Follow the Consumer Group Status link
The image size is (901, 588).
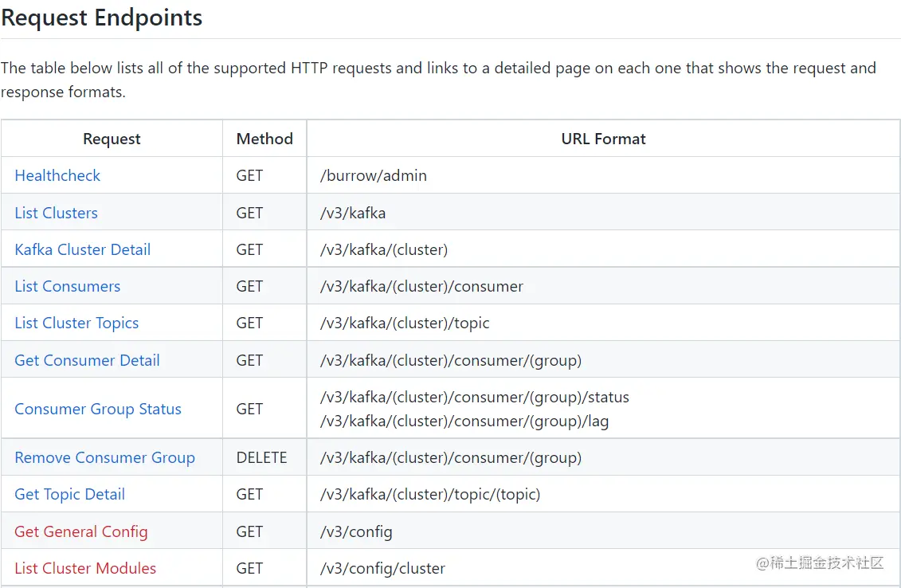[98, 409]
